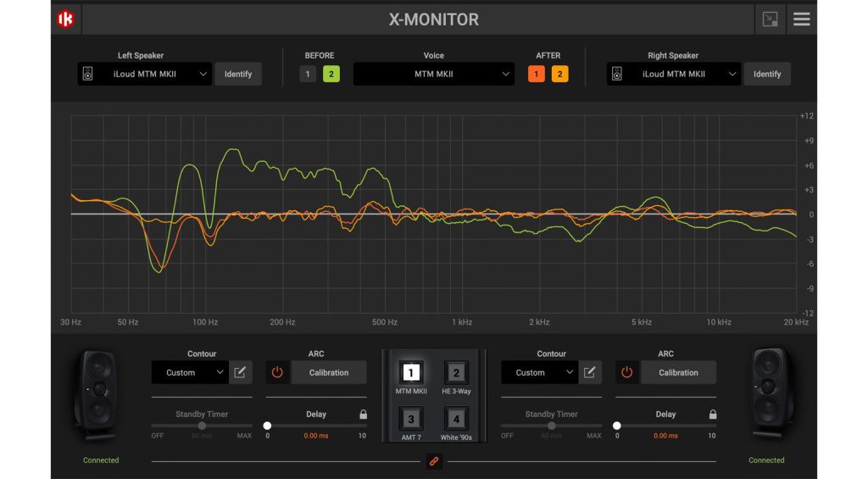Click the right Contour edit pencil icon

coord(589,372)
